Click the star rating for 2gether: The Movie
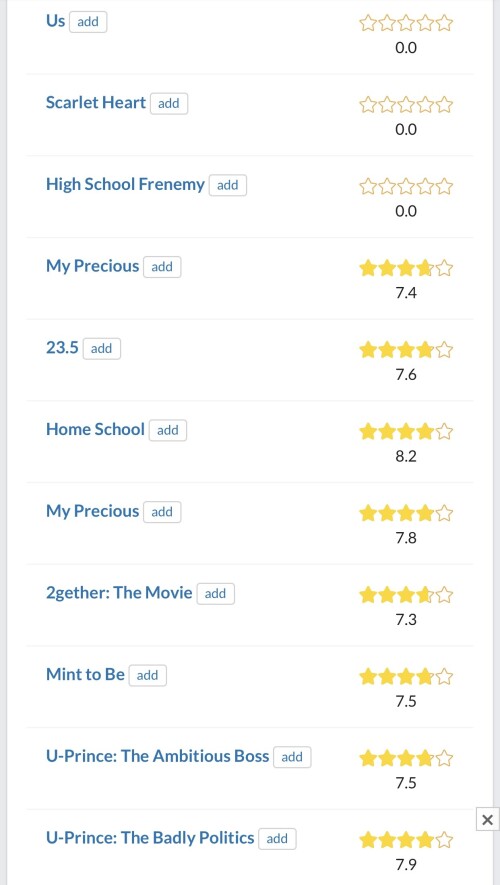 pyautogui.click(x=406, y=595)
